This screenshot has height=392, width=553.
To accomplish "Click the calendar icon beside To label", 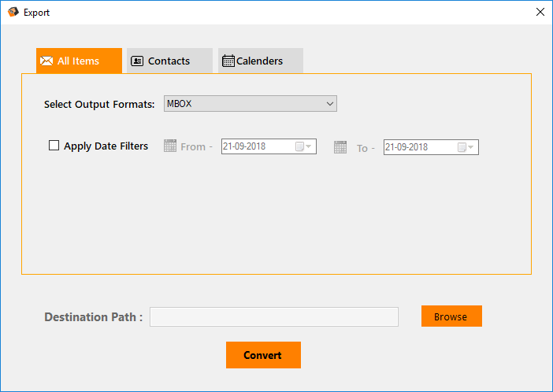I will pos(340,146).
